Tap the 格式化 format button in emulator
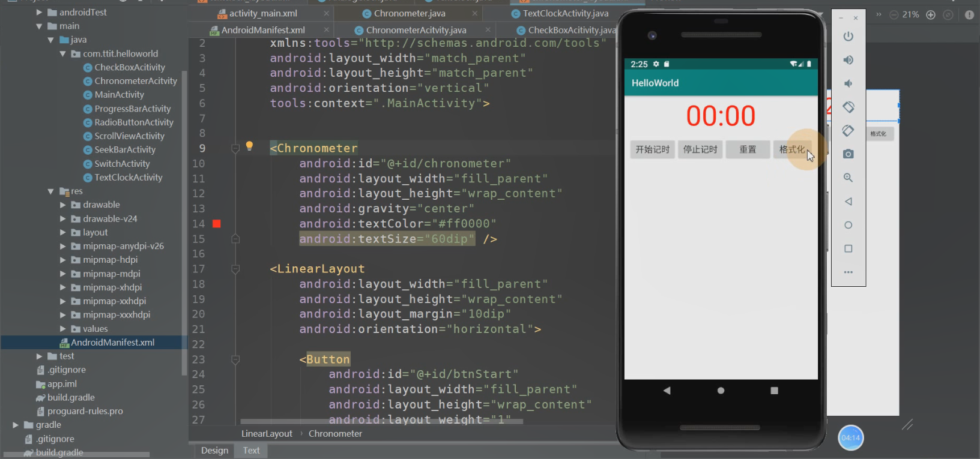 793,149
